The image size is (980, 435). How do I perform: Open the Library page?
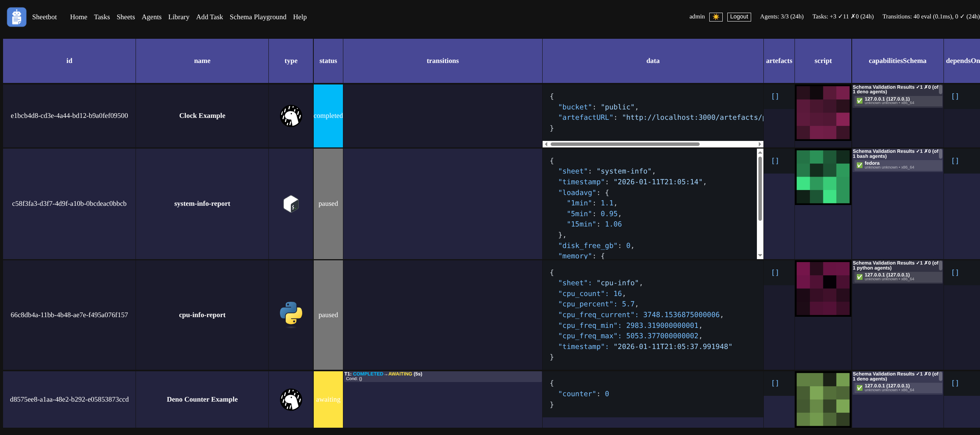(x=179, y=17)
